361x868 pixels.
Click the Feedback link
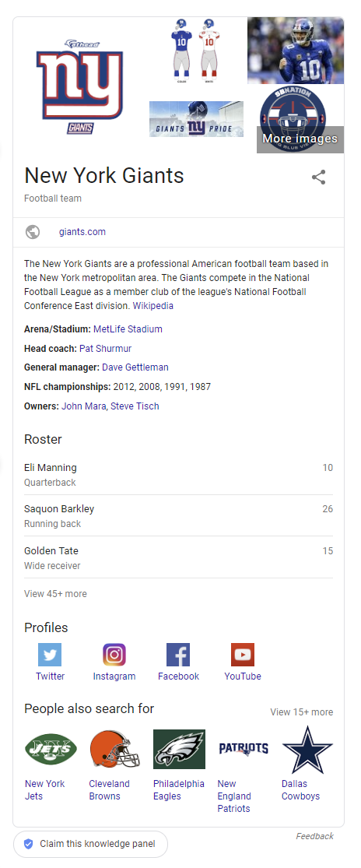(314, 836)
